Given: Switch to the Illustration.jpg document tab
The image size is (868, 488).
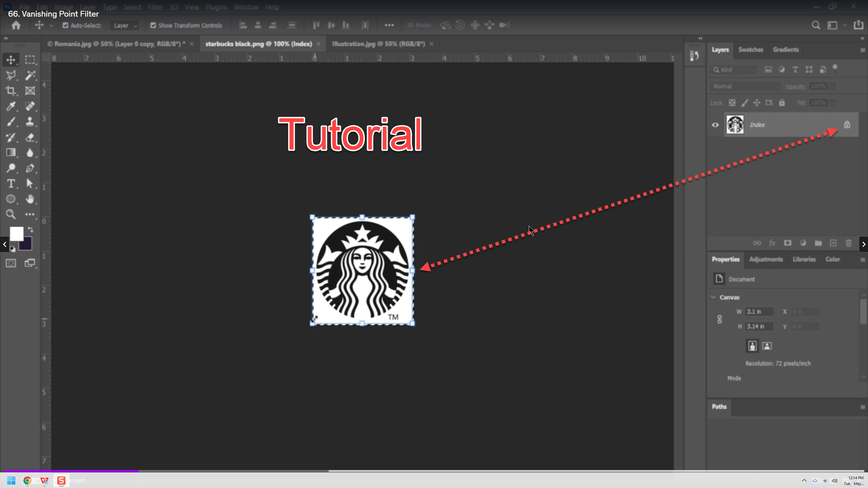Looking at the screenshot, I should [x=378, y=44].
